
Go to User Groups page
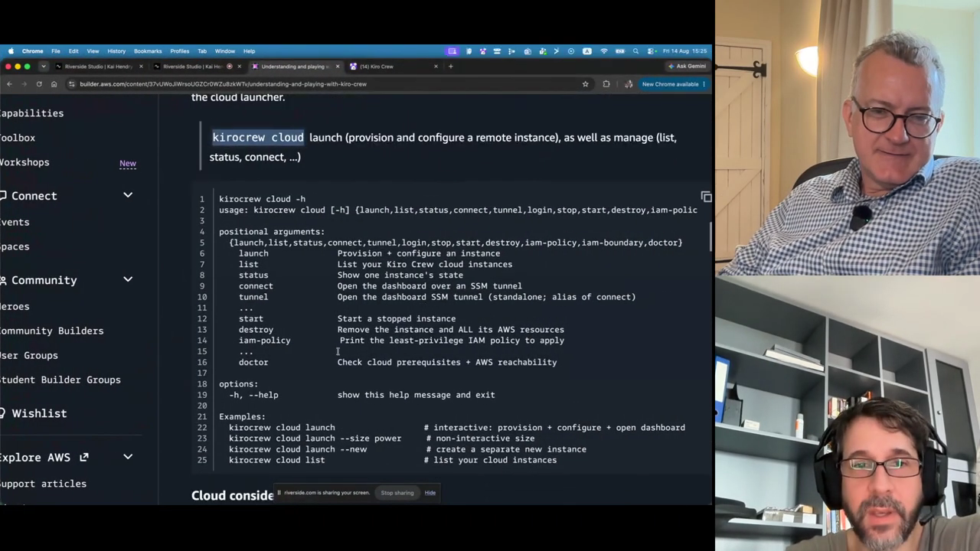click(29, 355)
